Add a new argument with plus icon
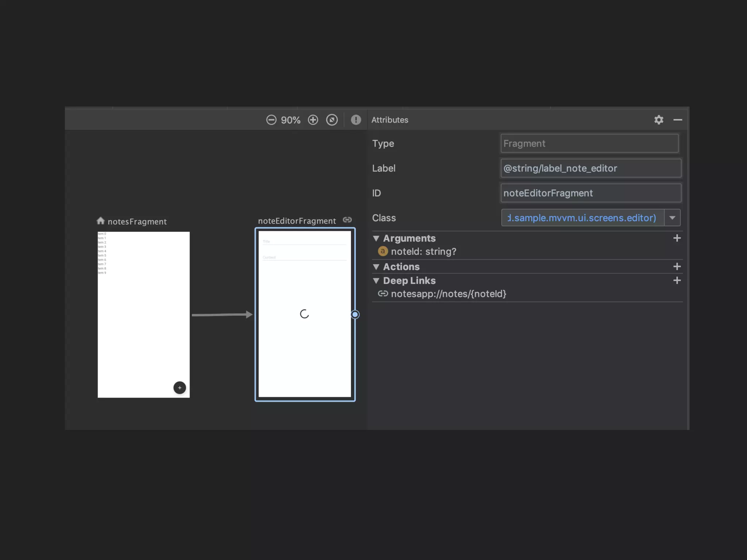 [677, 238]
